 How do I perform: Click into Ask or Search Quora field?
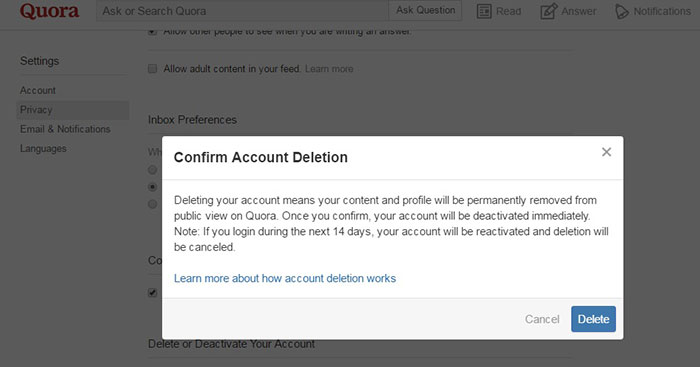242,11
